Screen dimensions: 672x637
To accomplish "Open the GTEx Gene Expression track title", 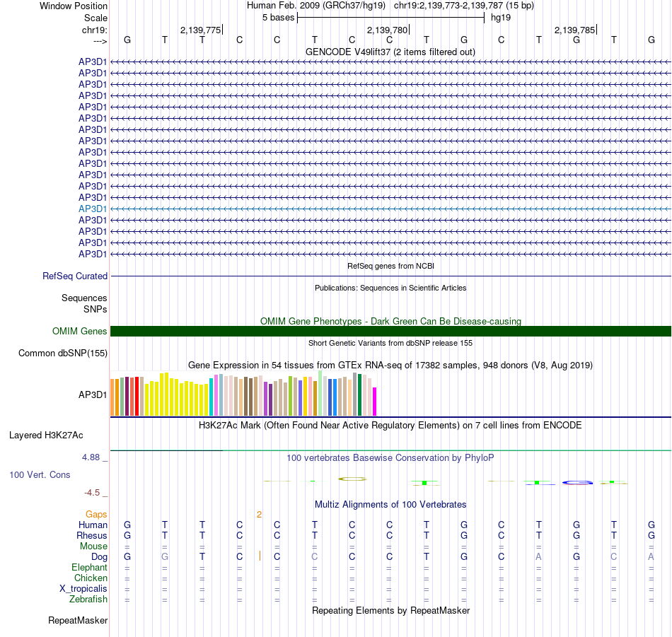I will pyautogui.click(x=390, y=365).
